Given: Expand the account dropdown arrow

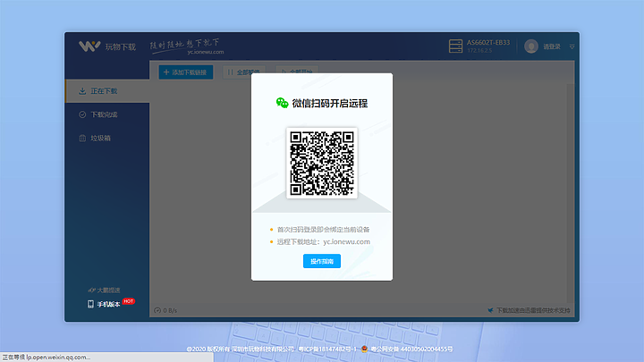Looking at the screenshot, I should click(572, 46).
